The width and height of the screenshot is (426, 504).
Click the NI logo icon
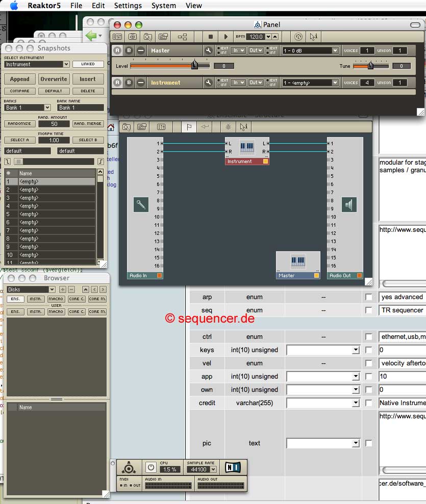233,467
